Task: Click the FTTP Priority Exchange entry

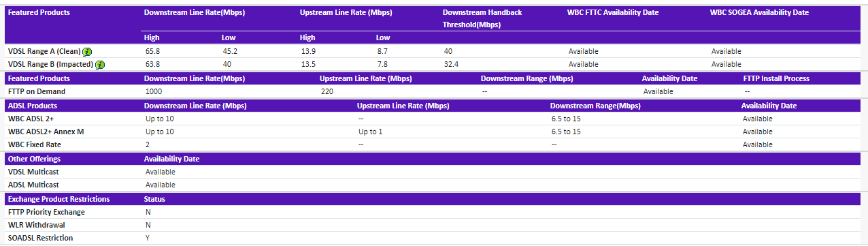Action: click(x=46, y=212)
